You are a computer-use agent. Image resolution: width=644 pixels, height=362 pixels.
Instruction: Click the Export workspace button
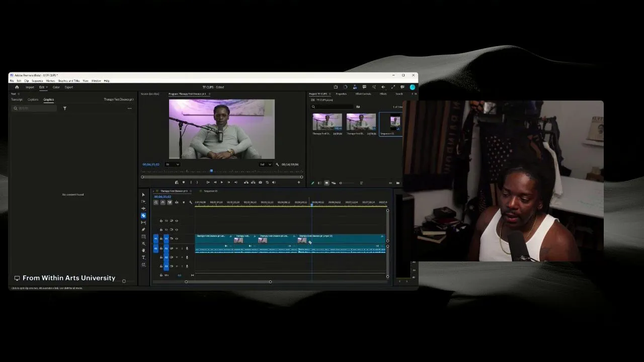tap(69, 87)
